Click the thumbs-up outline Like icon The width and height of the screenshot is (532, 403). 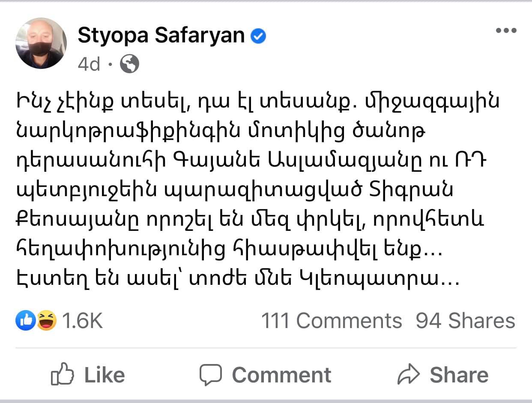click(x=63, y=375)
